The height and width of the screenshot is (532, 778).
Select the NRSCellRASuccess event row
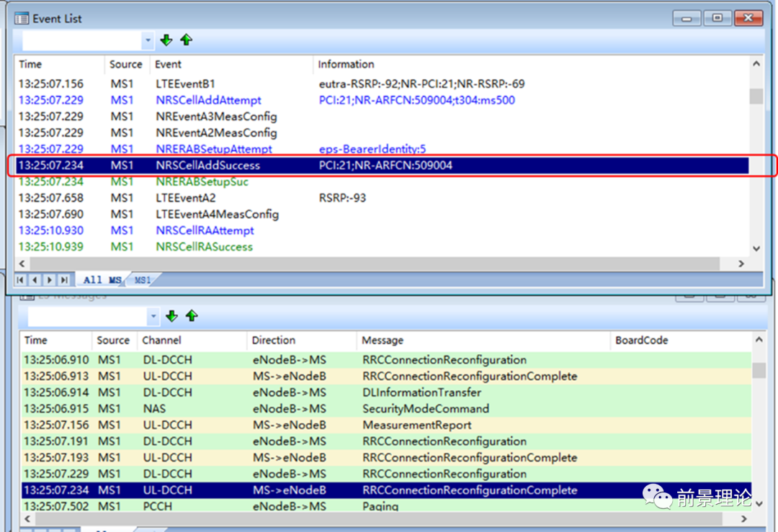382,247
